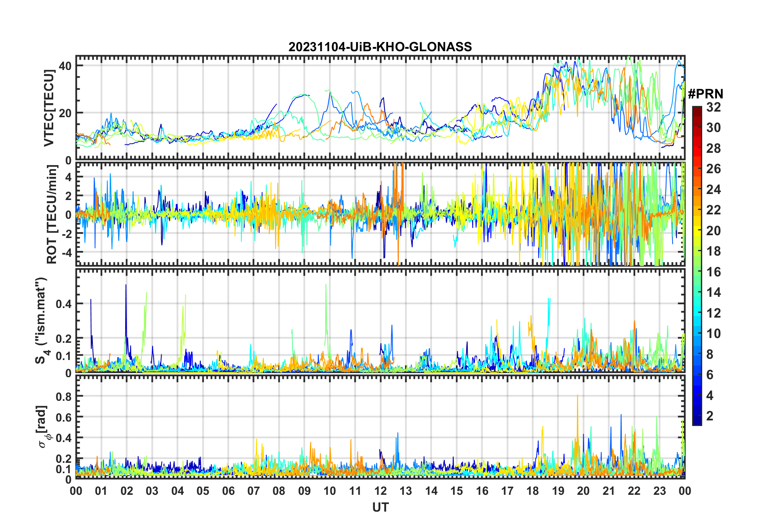761x532 pixels.
Task: Click the 30 tick on the PRN colorbar
Action: [713, 128]
